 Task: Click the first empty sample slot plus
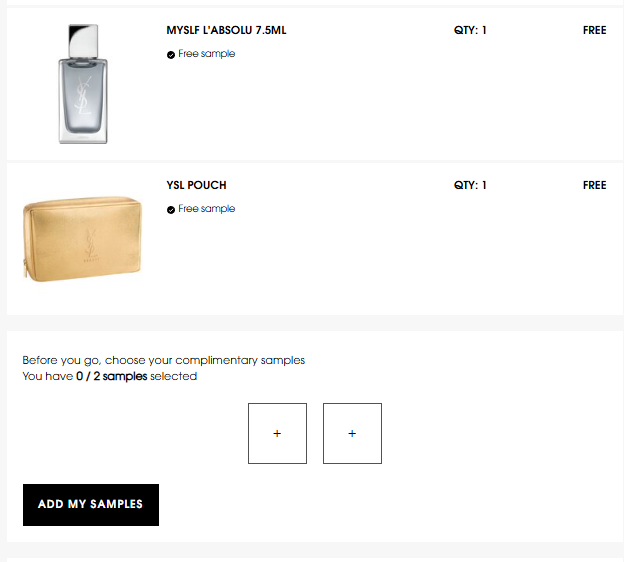point(277,433)
